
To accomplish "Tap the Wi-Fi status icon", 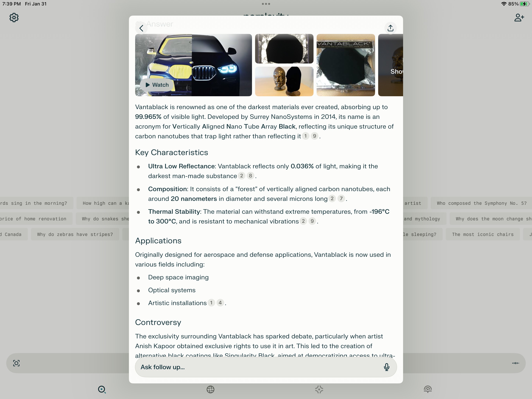I will coord(504,4).
